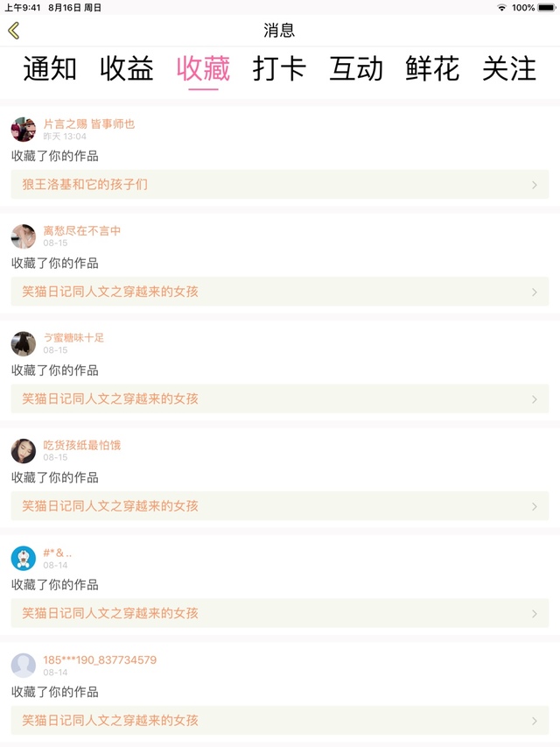
Task: Tap the Wi-Fi status icon
Action: click(501, 8)
